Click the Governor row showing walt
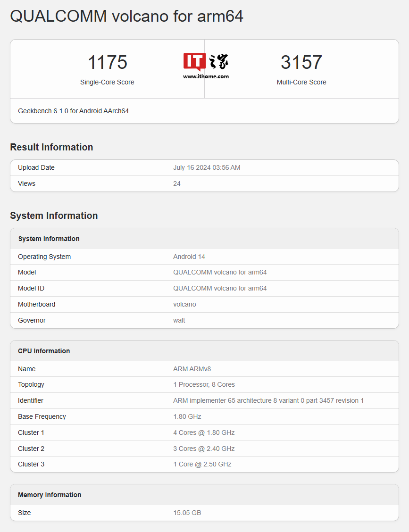The width and height of the screenshot is (409, 532). click(179, 320)
